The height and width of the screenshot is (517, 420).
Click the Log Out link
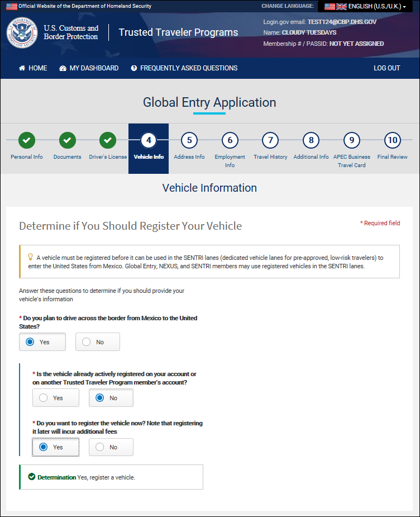(386, 68)
